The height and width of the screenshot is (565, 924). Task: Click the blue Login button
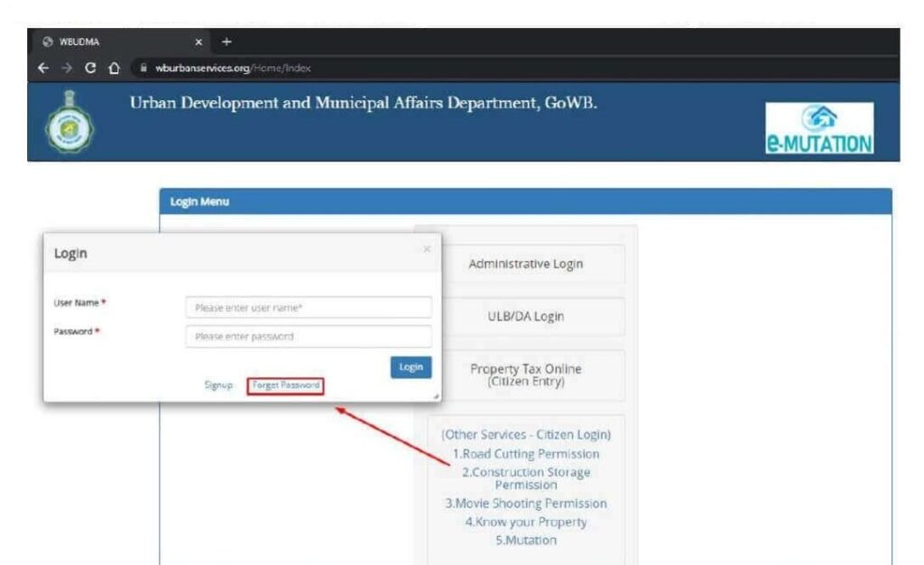pos(411,367)
